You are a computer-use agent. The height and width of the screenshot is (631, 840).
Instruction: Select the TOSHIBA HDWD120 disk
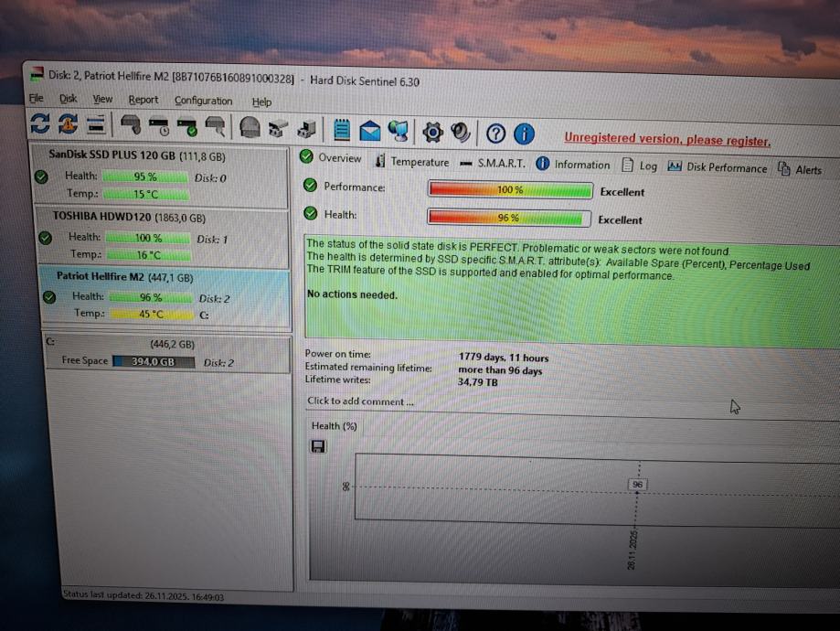[163, 236]
